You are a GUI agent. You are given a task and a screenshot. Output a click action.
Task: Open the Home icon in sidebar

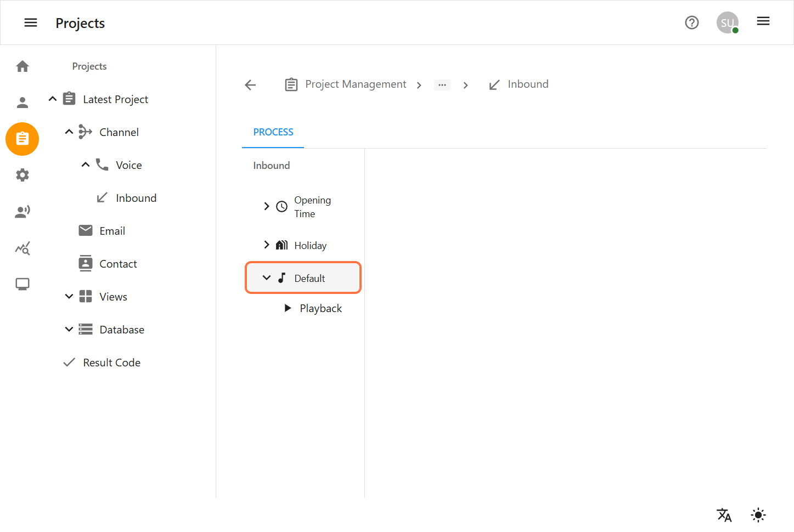[x=22, y=66]
